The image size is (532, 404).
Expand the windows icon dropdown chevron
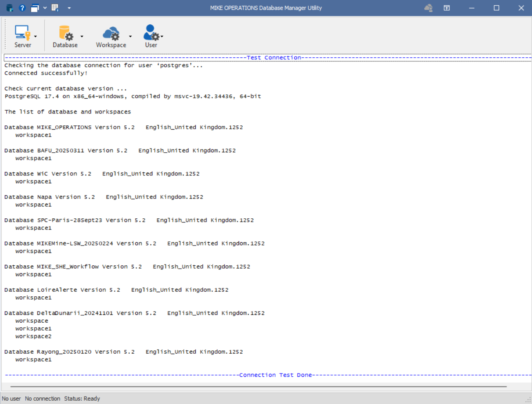(x=45, y=8)
